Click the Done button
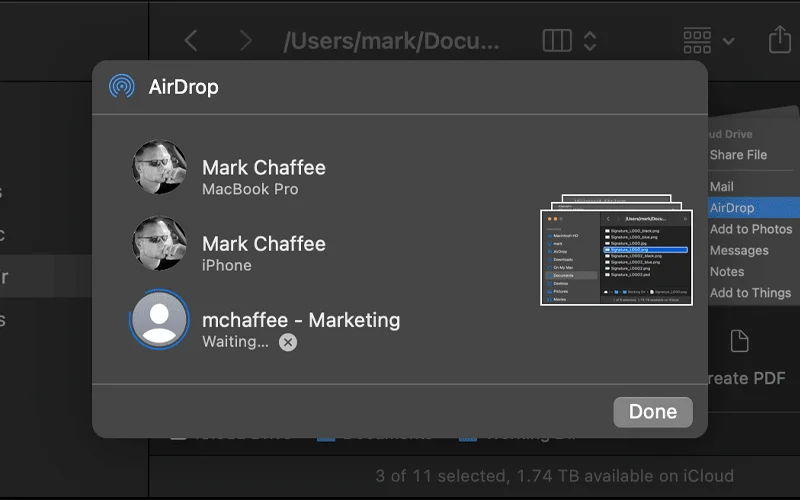Screen dimensions: 800x500 (653, 412)
